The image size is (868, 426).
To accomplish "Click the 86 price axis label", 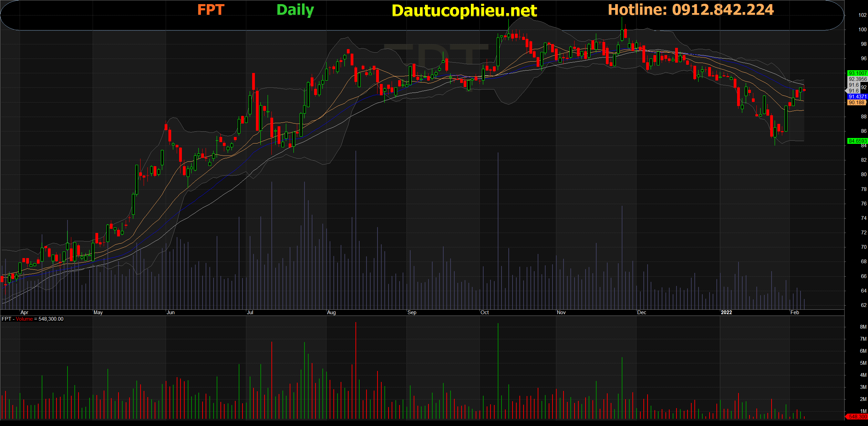I will (x=864, y=131).
